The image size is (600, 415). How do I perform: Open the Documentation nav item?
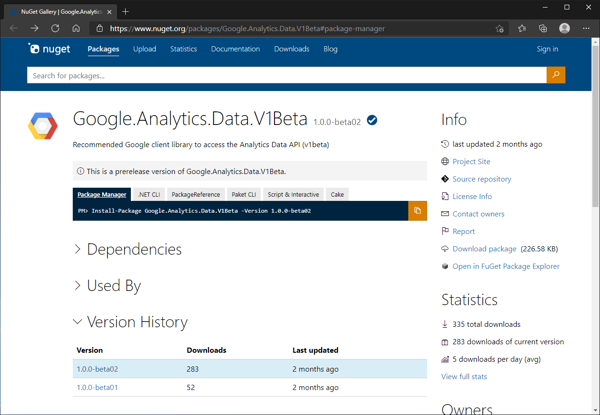click(x=235, y=49)
